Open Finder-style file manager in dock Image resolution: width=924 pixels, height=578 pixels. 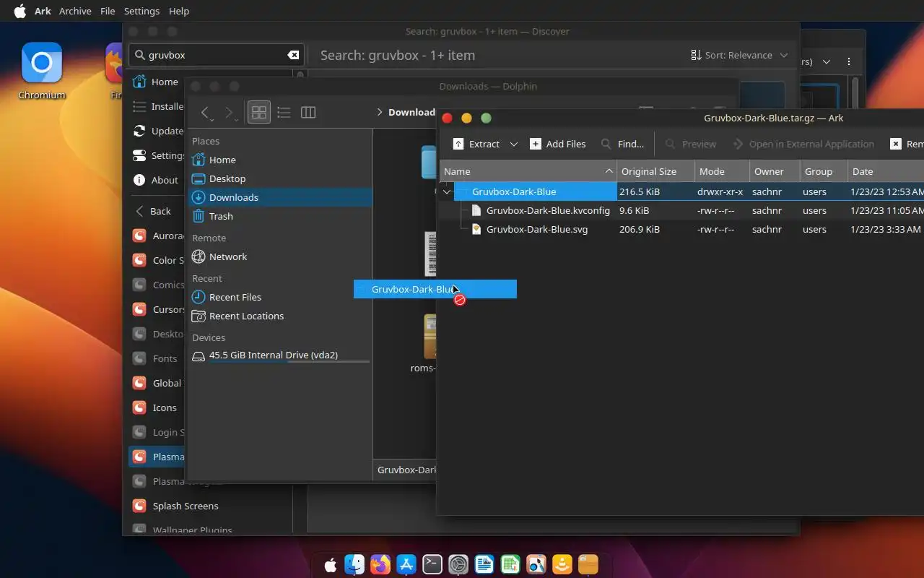tap(354, 564)
